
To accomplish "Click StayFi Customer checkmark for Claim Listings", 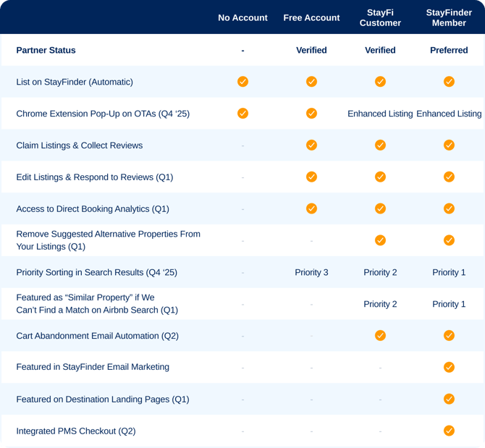I will (x=380, y=145).
